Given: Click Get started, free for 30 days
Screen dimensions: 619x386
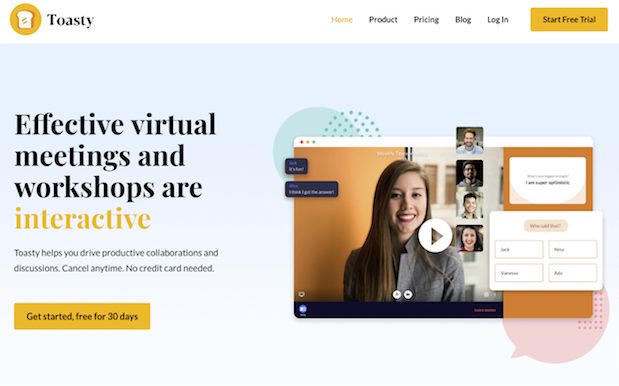Looking at the screenshot, I should [82, 316].
